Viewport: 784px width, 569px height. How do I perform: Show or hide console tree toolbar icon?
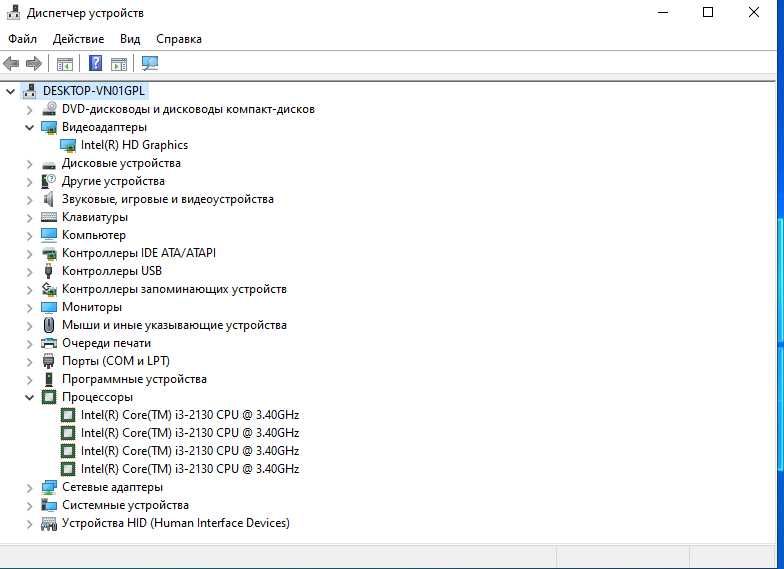[x=64, y=64]
